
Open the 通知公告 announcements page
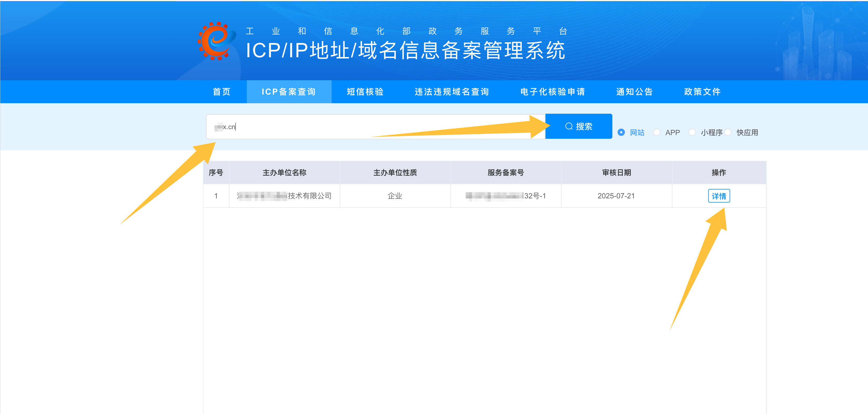click(634, 91)
